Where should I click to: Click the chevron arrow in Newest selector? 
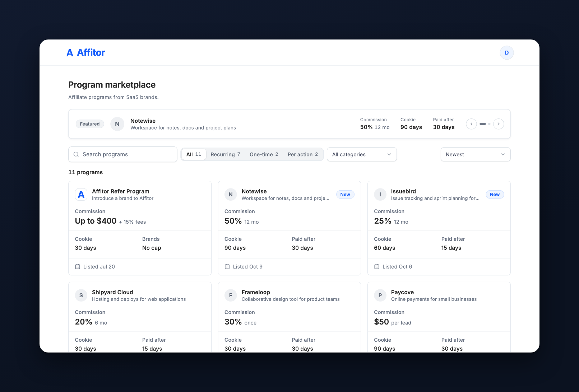pyautogui.click(x=503, y=154)
